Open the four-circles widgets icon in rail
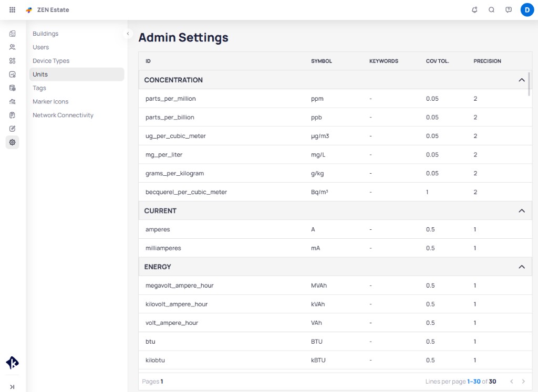This screenshot has width=538, height=392. pyautogui.click(x=13, y=61)
